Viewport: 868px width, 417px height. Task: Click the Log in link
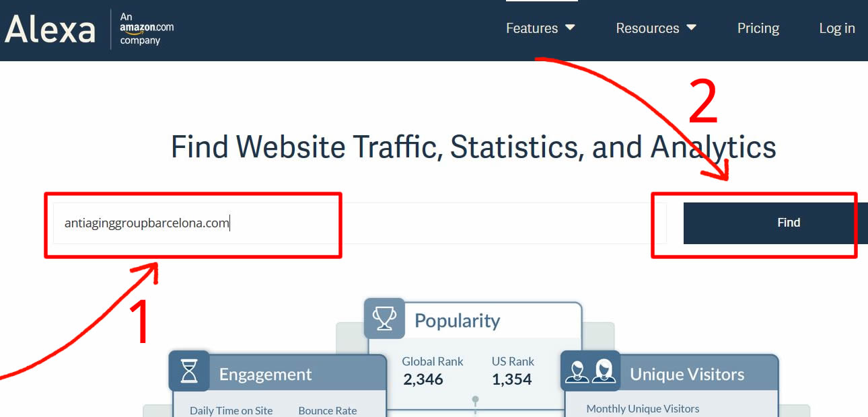(x=836, y=28)
